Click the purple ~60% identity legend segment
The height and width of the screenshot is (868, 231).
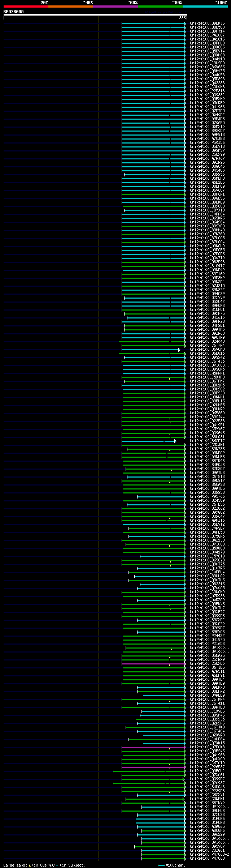click(115, 7)
